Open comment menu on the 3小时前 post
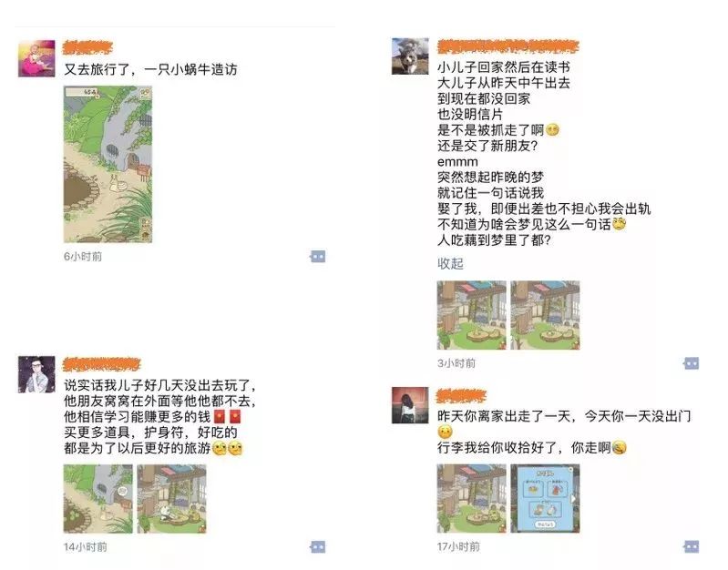This screenshot has width=728, height=570. coord(692,363)
